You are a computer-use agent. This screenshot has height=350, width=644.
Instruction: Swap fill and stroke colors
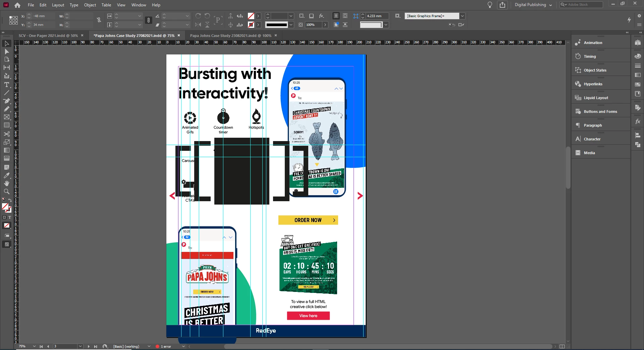click(x=10, y=200)
